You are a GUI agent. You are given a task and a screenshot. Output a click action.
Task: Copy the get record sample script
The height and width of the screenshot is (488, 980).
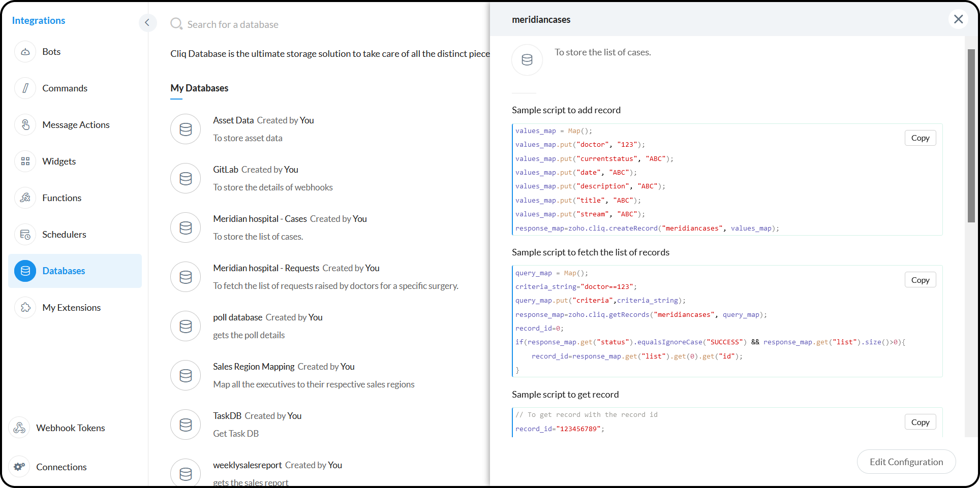click(x=920, y=422)
